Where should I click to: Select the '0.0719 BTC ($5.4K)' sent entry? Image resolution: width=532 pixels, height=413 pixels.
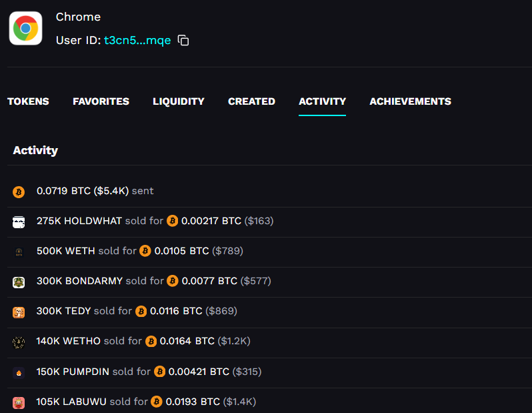point(83,191)
